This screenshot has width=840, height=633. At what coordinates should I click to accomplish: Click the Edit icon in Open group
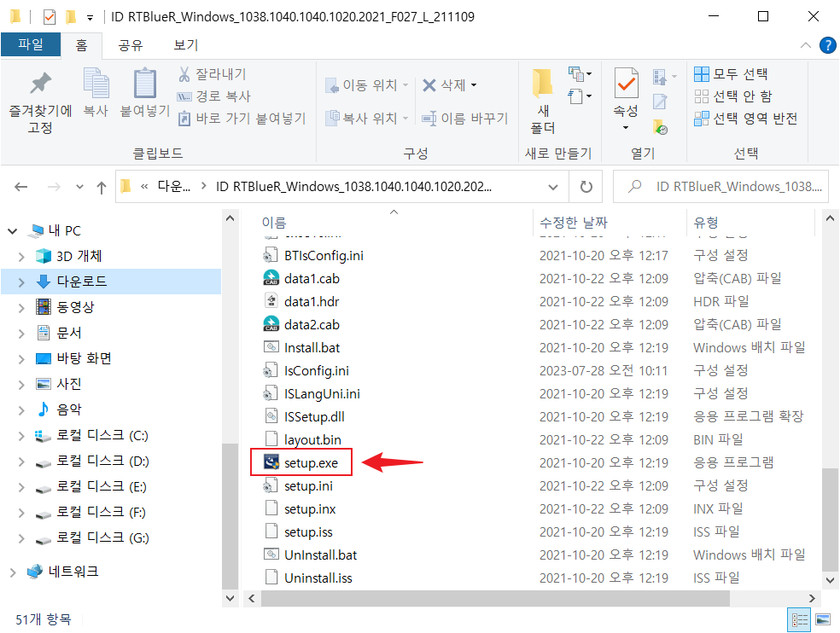(661, 102)
